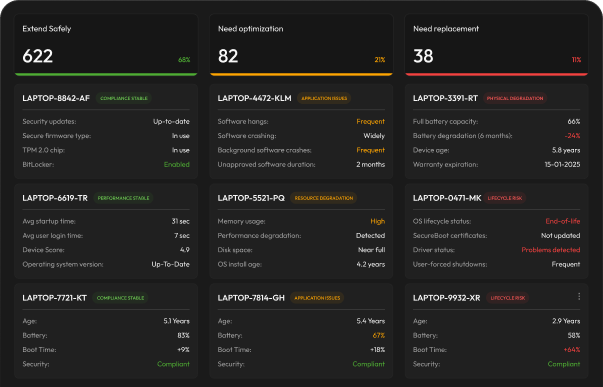Screen dimensions: 603x387
Task: Select the Extend Safely summary card
Action: click(x=106, y=45)
